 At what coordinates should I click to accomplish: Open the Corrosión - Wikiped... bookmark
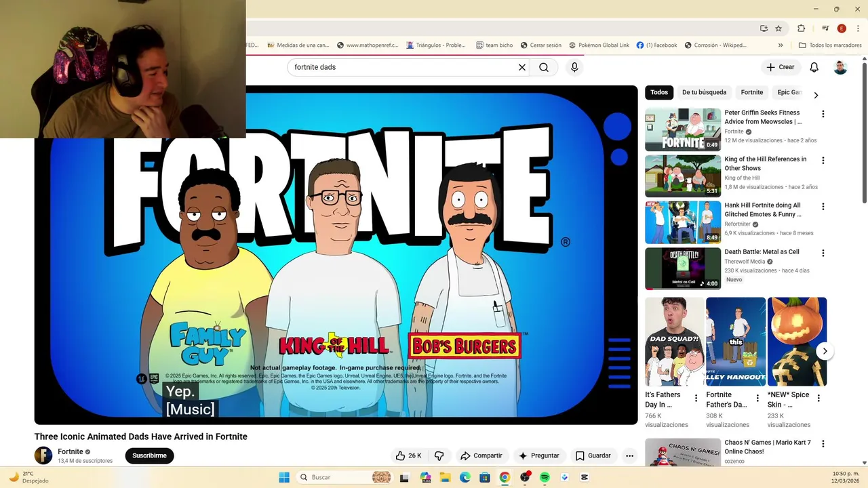pyautogui.click(x=715, y=45)
